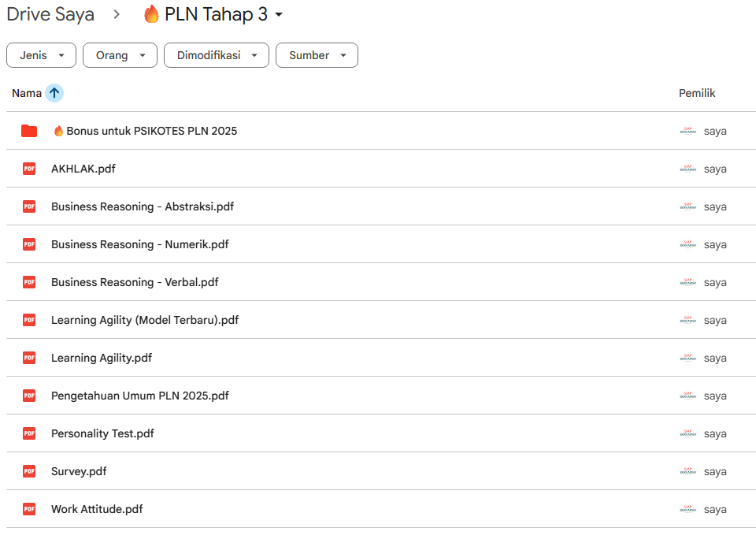Click the PDF icon beside Survey.pdf

point(29,471)
